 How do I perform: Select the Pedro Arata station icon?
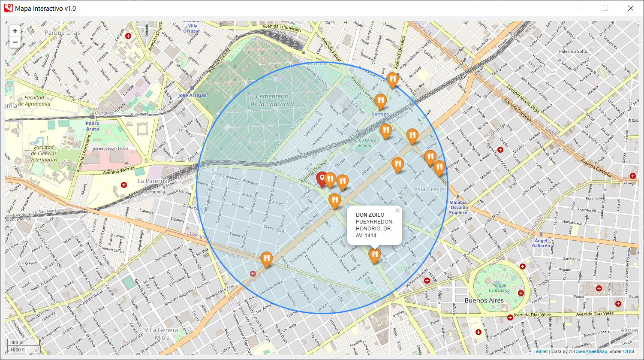coord(92,117)
